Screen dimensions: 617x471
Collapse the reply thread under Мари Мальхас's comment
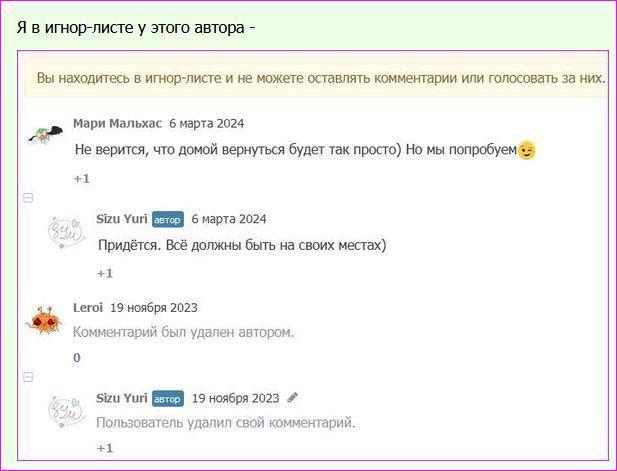(29, 198)
